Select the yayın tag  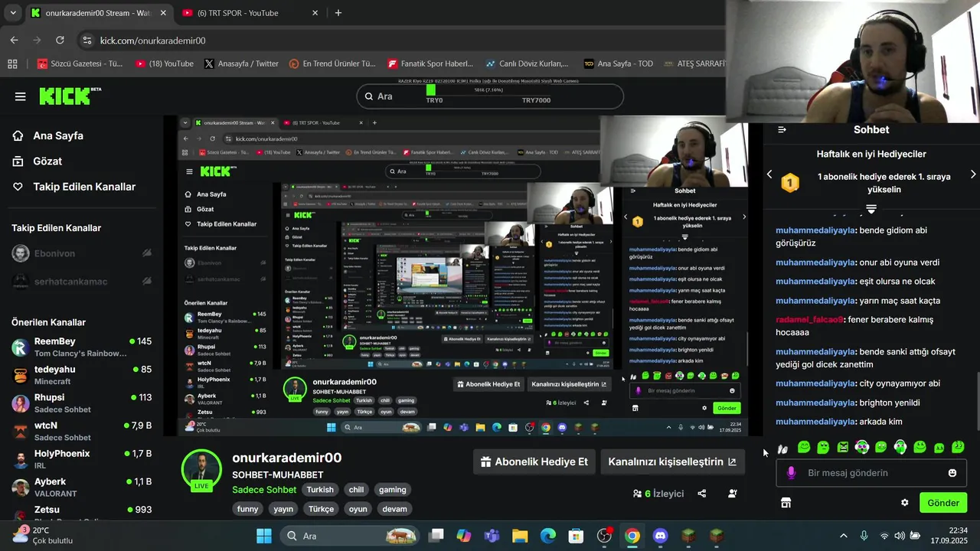click(283, 509)
